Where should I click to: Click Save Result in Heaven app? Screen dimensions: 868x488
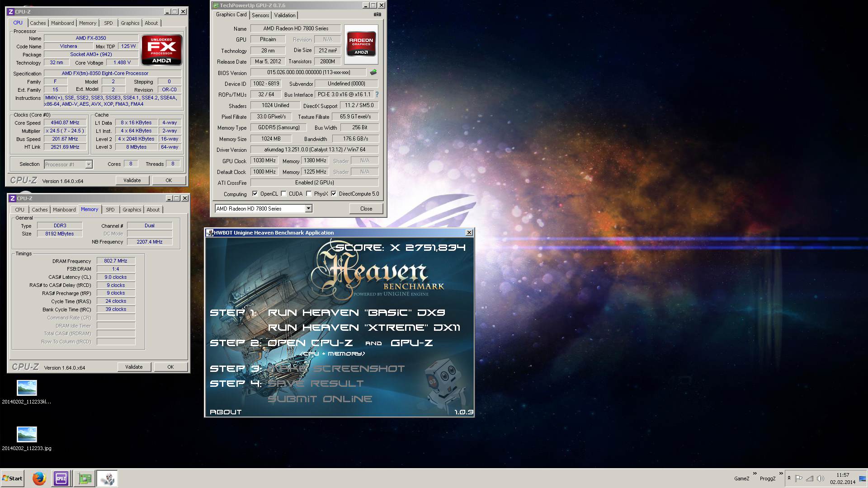[316, 384]
